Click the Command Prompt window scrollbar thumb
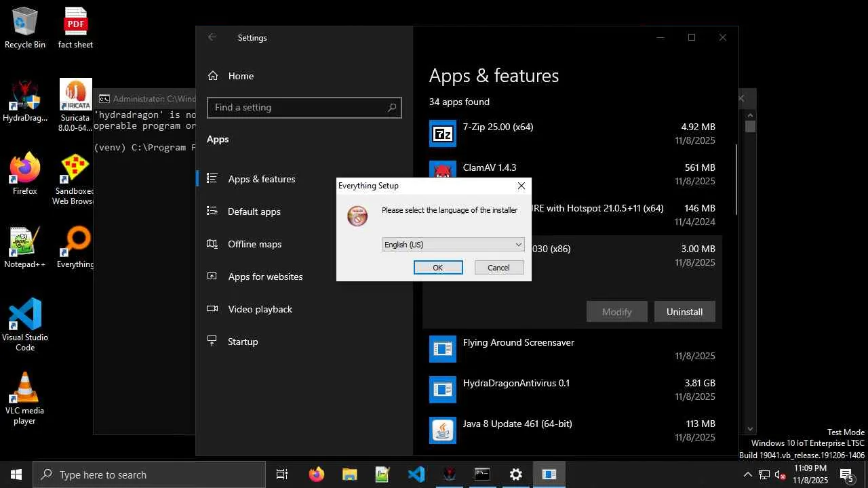Screen dimensions: 868x488 pyautogui.click(x=750, y=126)
